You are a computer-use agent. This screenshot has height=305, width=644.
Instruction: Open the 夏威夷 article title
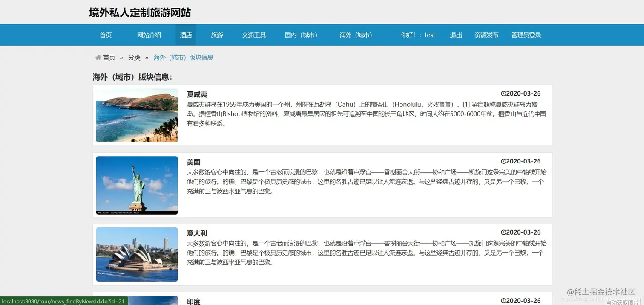[x=196, y=94]
